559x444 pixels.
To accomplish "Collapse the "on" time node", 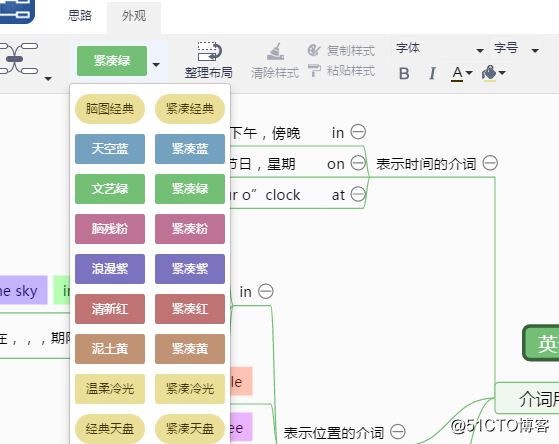I will click(x=358, y=163).
